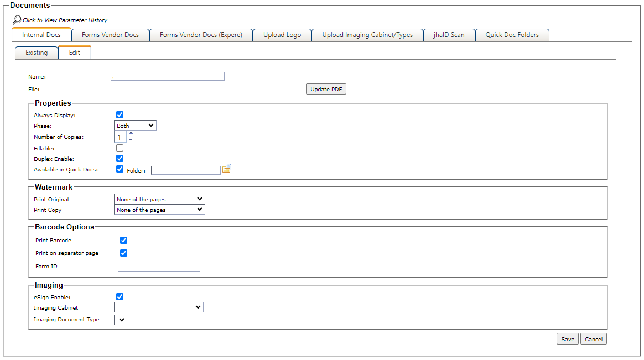Click inside the Name text field
This screenshot has height=360, width=644.
click(167, 76)
